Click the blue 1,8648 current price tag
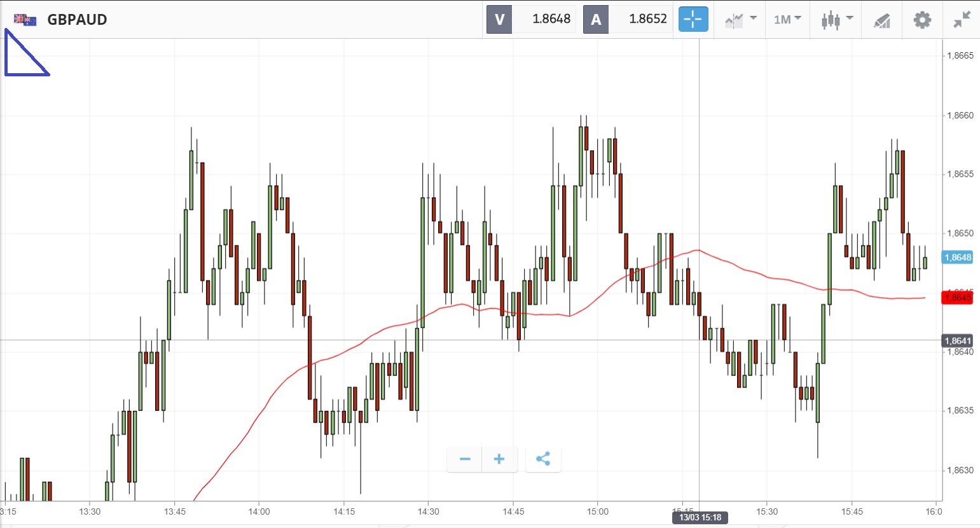980x528 pixels. pos(957,258)
